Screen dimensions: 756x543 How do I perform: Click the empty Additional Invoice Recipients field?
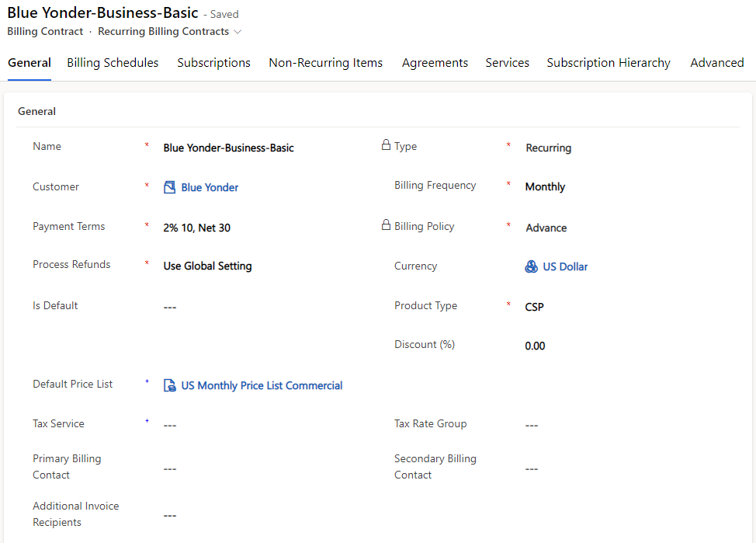[170, 516]
